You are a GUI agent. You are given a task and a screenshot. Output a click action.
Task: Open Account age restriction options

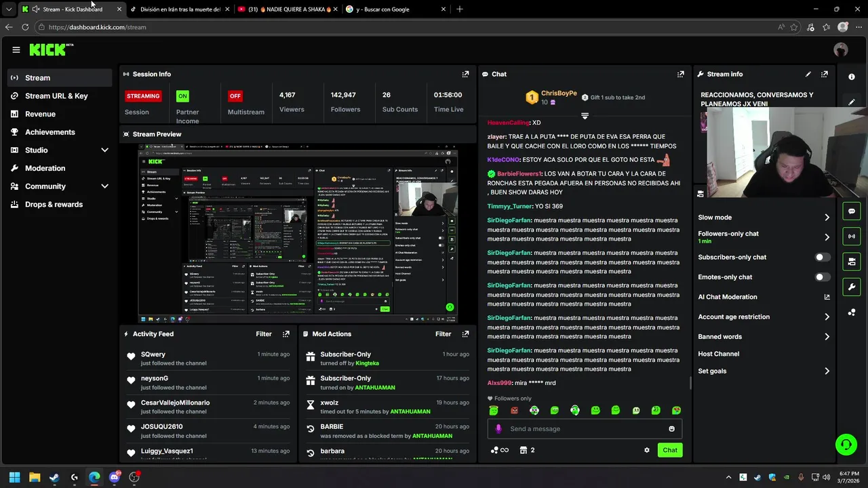click(764, 317)
